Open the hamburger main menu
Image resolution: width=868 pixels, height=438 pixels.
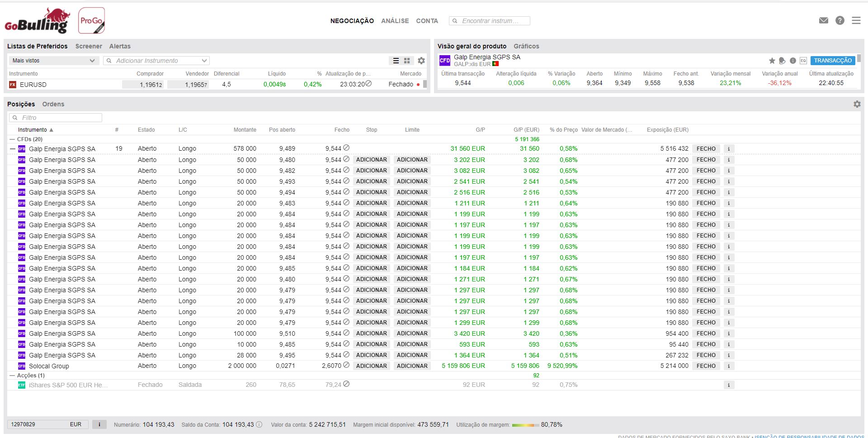point(856,20)
